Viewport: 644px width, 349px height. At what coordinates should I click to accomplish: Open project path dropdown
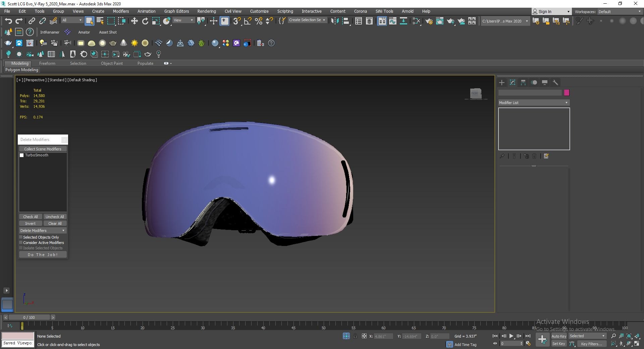(505, 21)
